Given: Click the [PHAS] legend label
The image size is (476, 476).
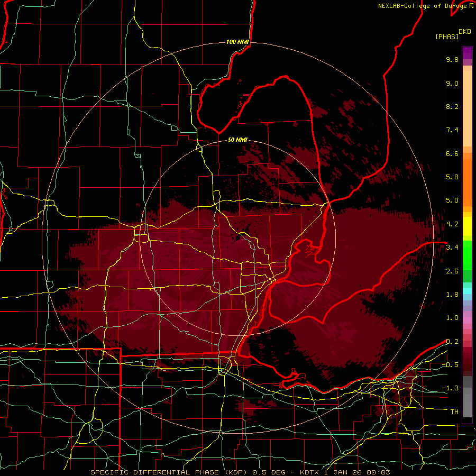Looking at the screenshot, I should click(x=447, y=36).
